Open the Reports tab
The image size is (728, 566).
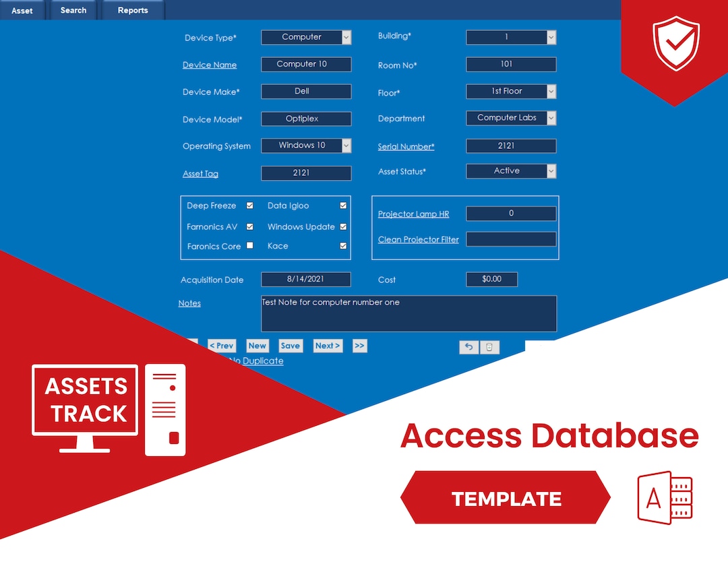[132, 10]
